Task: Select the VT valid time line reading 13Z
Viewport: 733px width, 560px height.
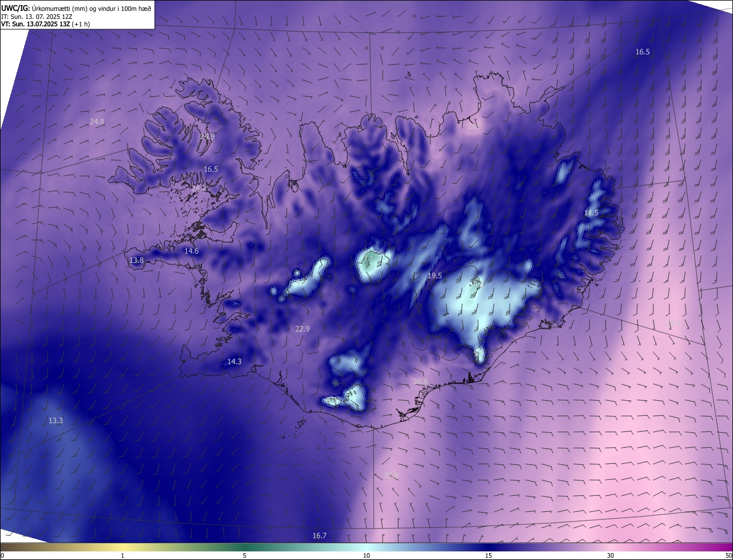Action: click(x=45, y=24)
